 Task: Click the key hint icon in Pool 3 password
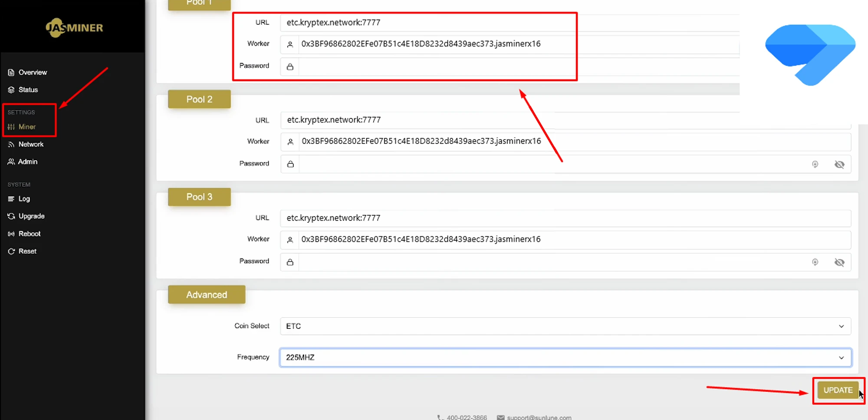click(815, 262)
